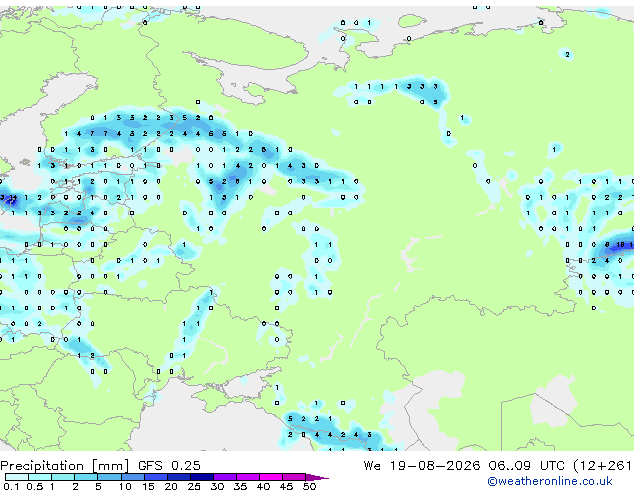Screen dimensions: 634x490
Task: Click the "50" legend scale label
Action: (x=309, y=486)
